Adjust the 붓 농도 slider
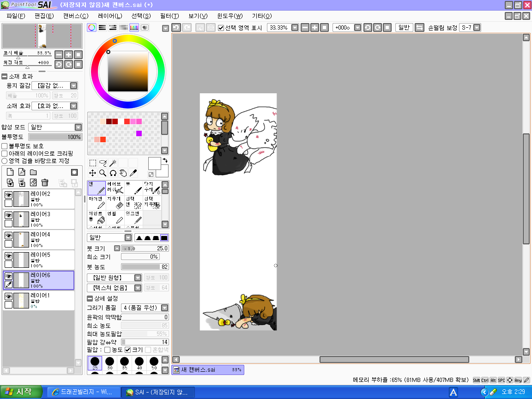The height and width of the screenshot is (399, 532). (145, 267)
